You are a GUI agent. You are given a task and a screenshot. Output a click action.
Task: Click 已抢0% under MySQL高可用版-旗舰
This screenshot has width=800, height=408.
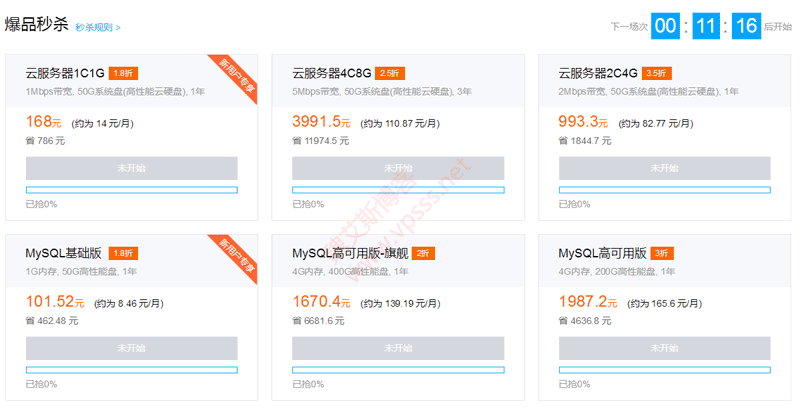click(308, 385)
